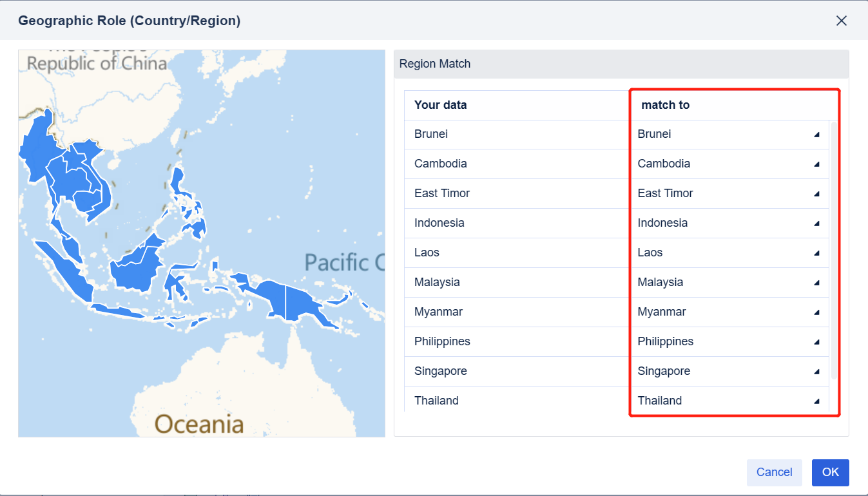This screenshot has height=496, width=868.
Task: Expand the East Timor matching options
Action: pos(816,194)
